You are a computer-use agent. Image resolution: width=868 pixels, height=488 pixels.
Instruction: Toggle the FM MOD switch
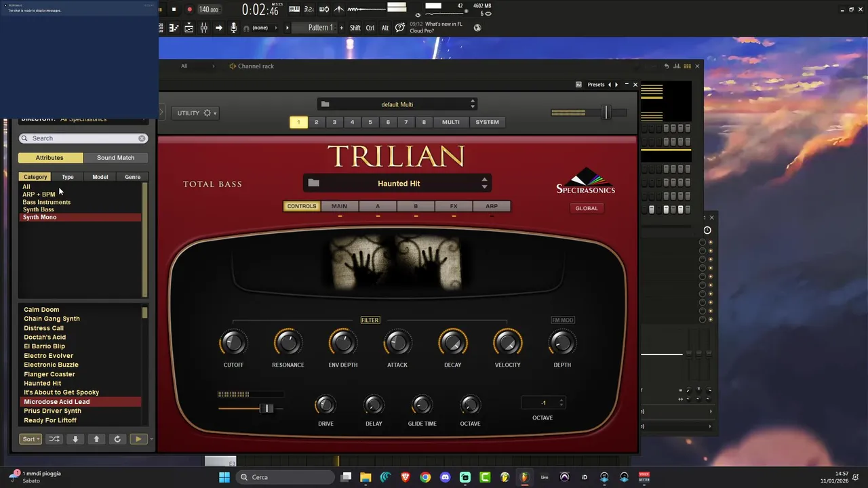point(562,320)
